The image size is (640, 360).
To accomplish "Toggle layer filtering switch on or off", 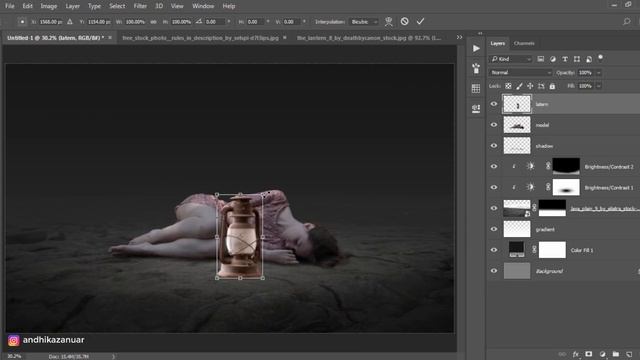I will tap(600, 58).
